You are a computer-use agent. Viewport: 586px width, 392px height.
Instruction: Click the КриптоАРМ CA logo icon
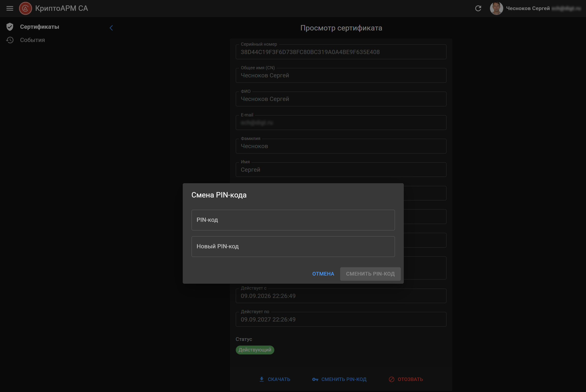(26, 8)
